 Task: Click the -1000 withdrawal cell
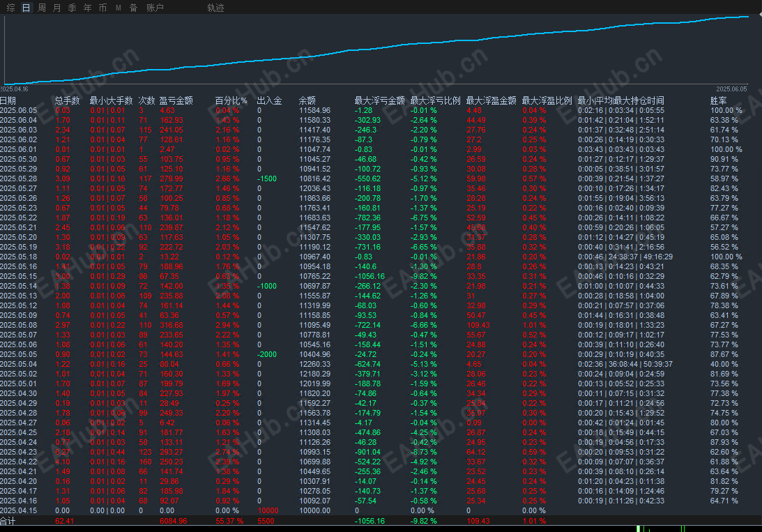267,286
